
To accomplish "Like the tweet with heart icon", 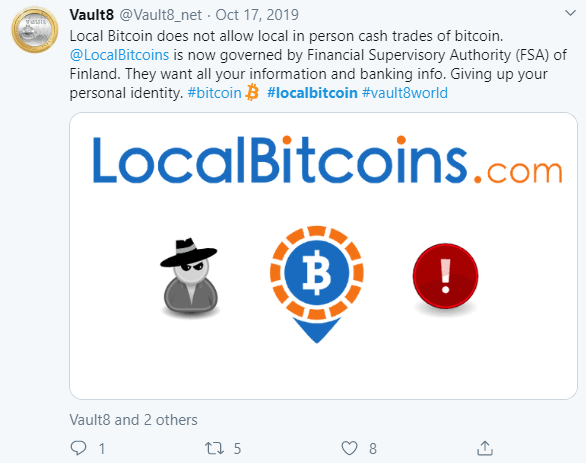I will [349, 448].
